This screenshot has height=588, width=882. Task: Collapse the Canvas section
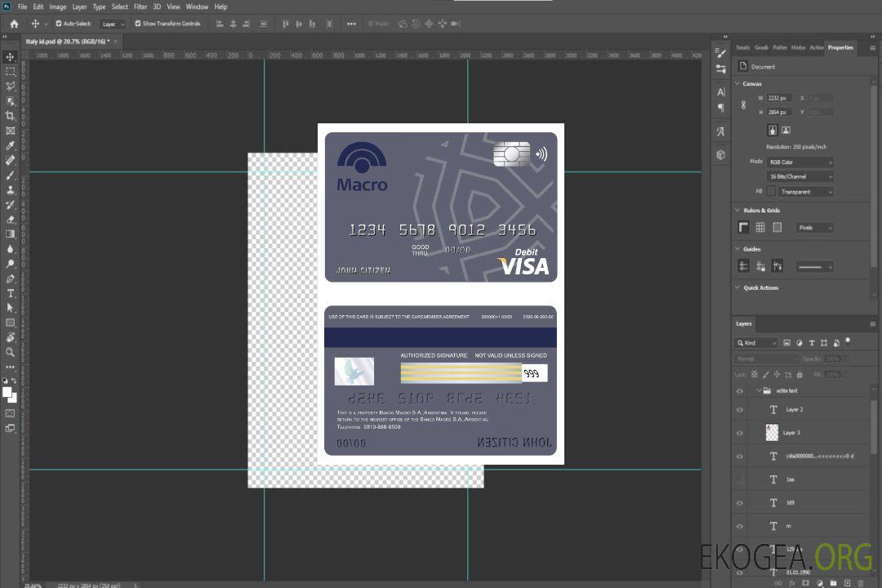click(737, 83)
